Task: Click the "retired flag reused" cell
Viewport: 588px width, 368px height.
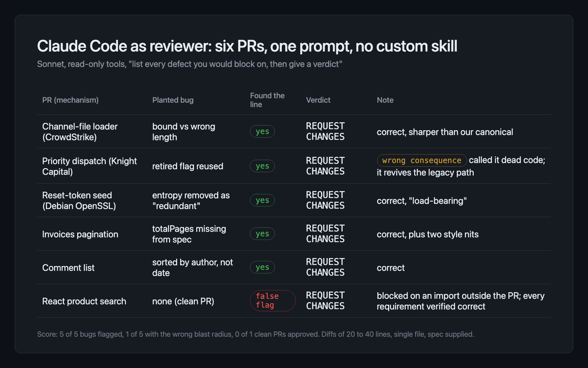Action: pyautogui.click(x=188, y=166)
